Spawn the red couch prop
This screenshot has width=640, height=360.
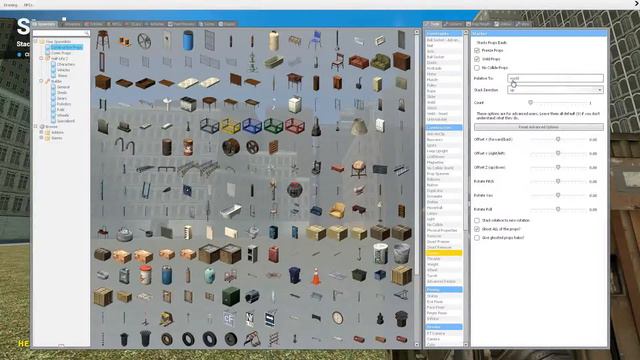358,62
